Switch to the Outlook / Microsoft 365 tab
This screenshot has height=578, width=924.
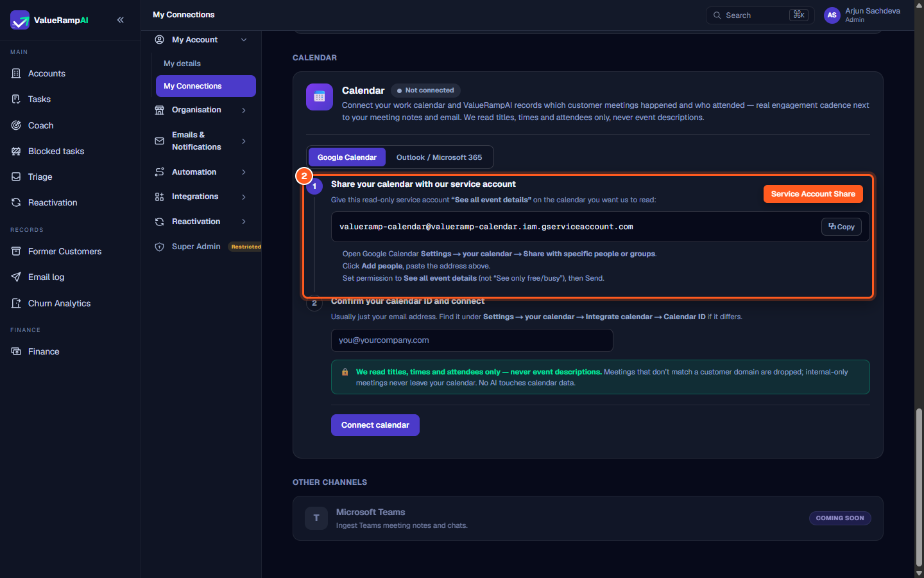439,157
